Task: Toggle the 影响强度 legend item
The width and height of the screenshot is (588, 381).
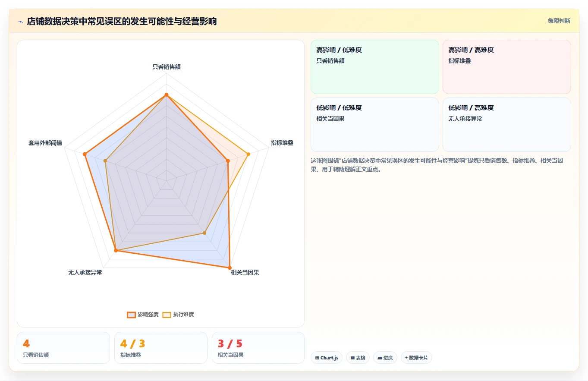Action: click(143, 315)
